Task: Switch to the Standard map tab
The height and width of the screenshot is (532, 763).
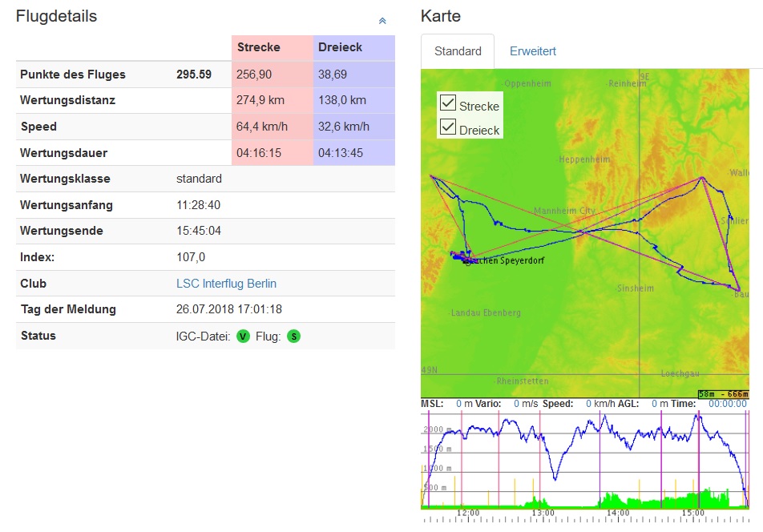Action: [458, 51]
